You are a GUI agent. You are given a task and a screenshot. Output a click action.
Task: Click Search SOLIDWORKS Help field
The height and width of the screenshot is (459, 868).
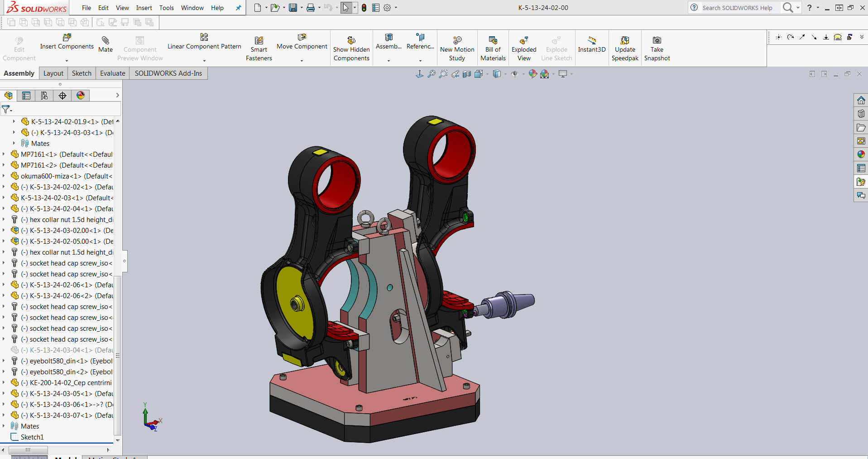pyautogui.click(x=738, y=8)
